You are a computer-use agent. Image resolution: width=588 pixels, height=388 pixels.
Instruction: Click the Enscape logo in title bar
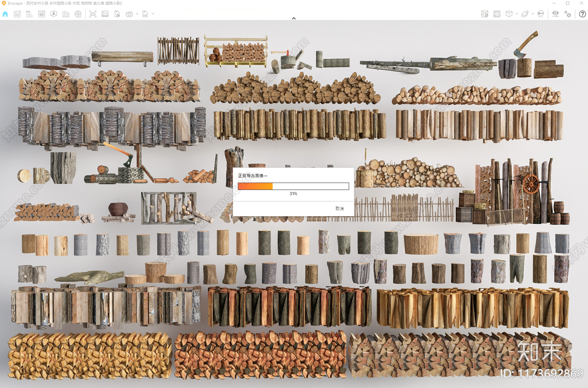click(4, 3)
